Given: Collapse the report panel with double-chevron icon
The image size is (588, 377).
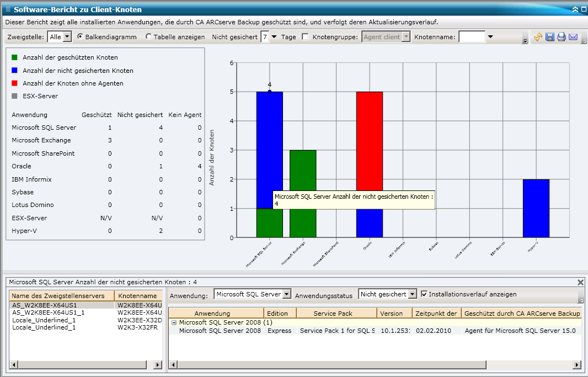Looking at the screenshot, I should [575, 9].
